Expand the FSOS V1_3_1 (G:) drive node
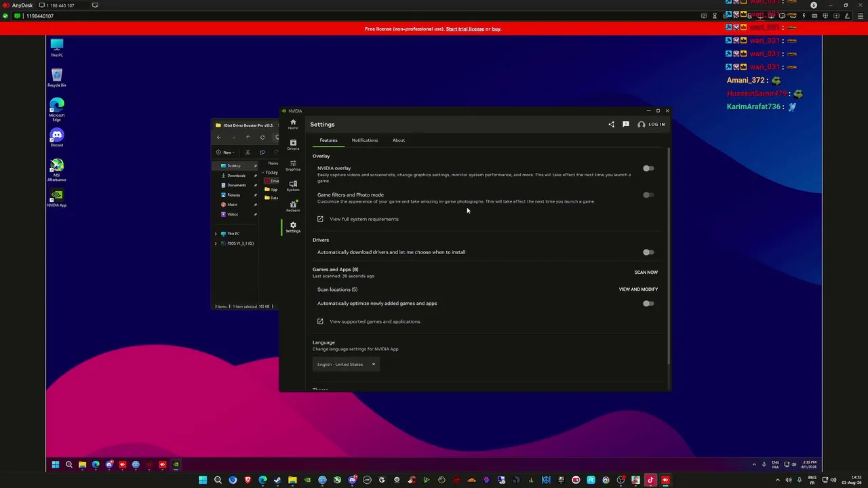The width and height of the screenshot is (868, 488). (x=216, y=243)
